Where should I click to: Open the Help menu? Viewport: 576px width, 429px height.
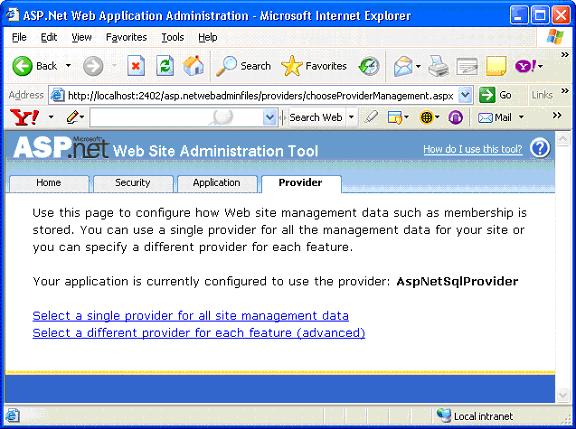click(x=208, y=37)
